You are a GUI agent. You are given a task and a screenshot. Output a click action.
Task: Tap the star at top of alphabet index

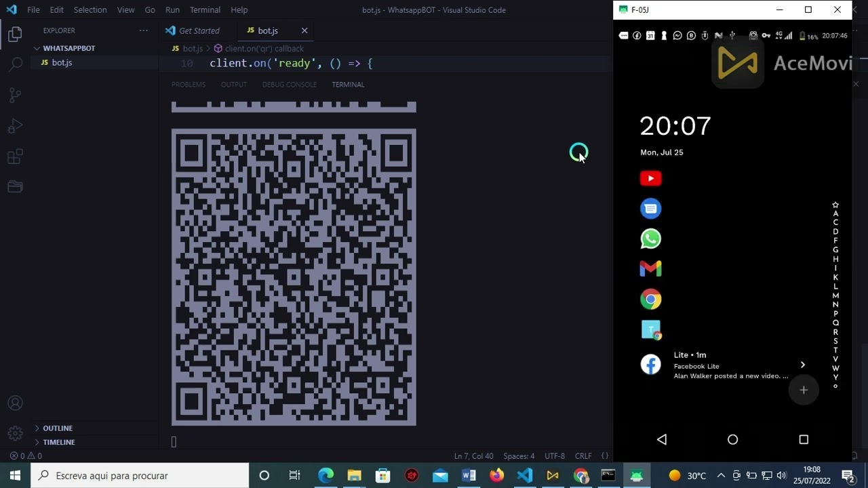[x=835, y=205]
